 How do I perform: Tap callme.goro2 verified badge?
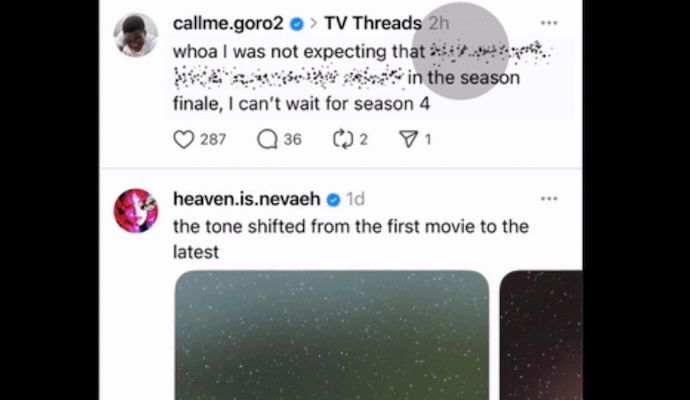point(297,24)
